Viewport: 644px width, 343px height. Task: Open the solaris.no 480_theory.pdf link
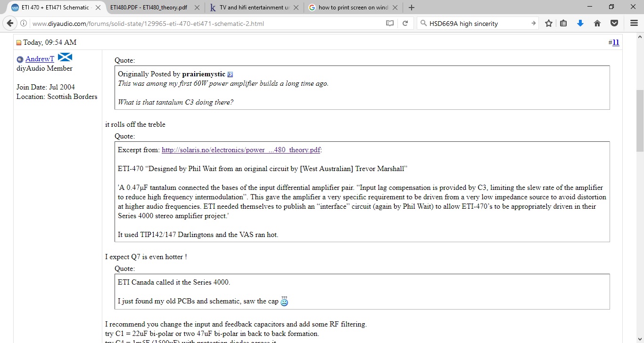tap(241, 150)
